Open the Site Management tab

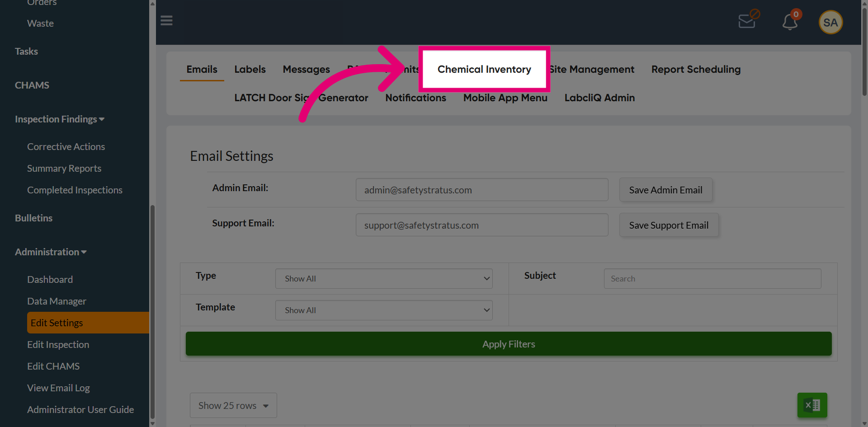pyautogui.click(x=592, y=69)
